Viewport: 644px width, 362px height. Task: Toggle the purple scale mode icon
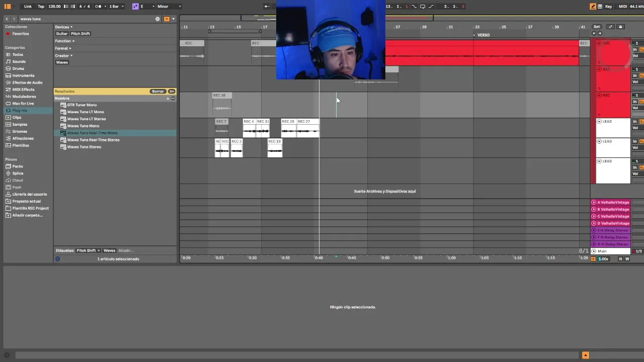pos(135,7)
